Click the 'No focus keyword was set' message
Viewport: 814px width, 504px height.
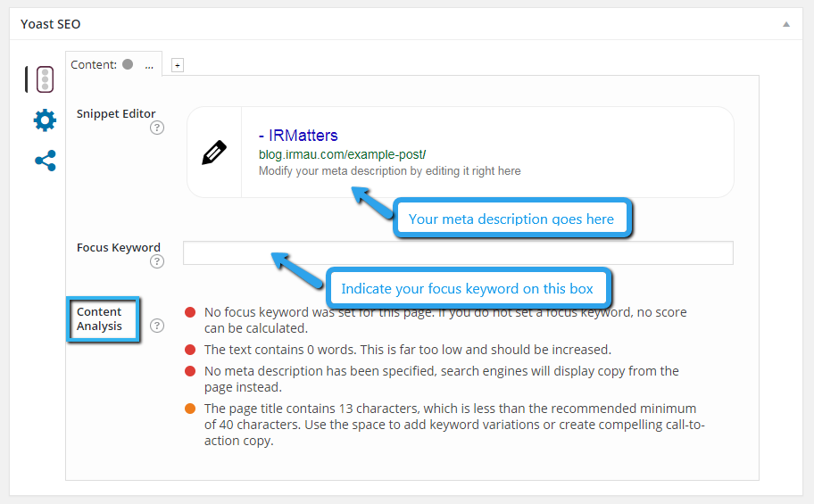pos(445,320)
